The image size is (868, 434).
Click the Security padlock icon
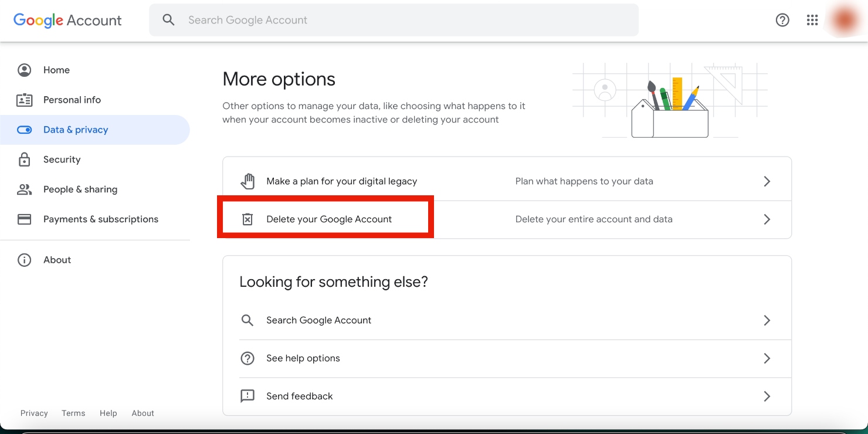pyautogui.click(x=24, y=160)
